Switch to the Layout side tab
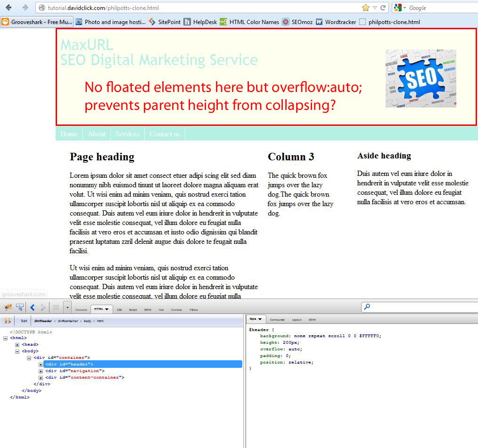This screenshot has height=448, width=478. click(297, 320)
